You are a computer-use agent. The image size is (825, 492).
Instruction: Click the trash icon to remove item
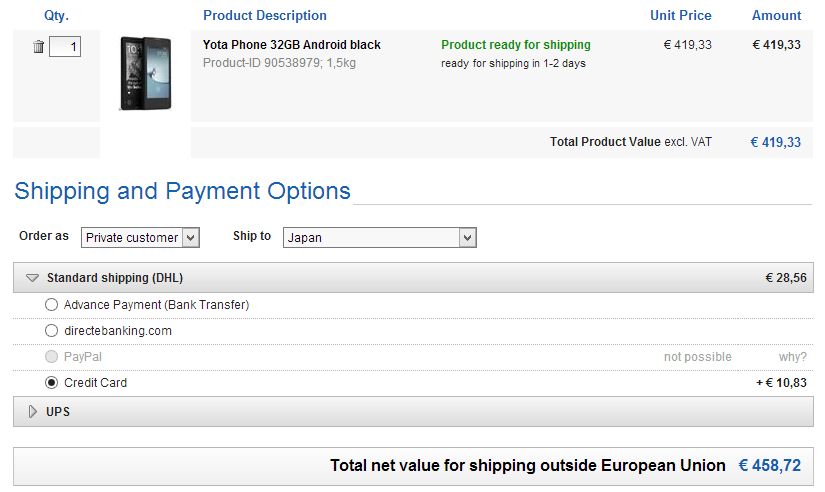pos(38,46)
